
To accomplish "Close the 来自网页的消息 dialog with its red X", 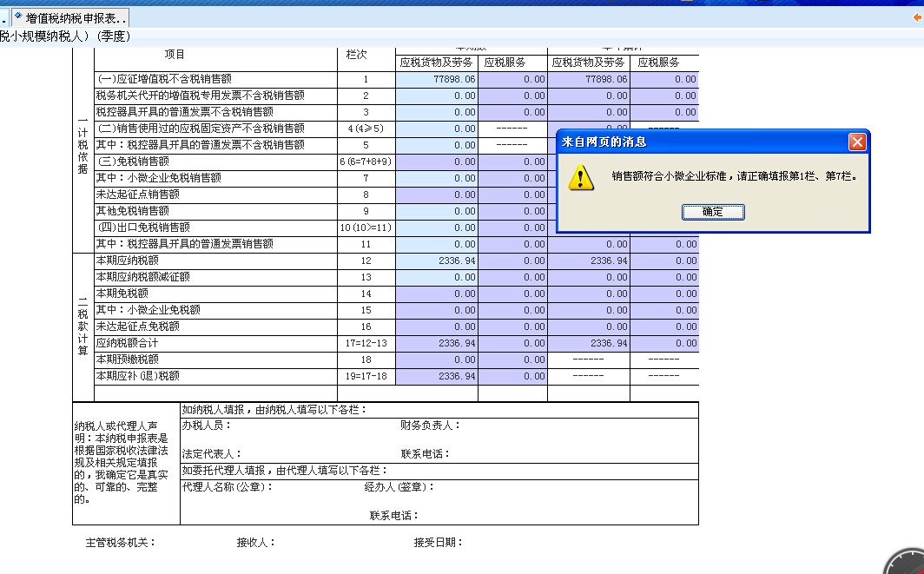I will tap(856, 142).
